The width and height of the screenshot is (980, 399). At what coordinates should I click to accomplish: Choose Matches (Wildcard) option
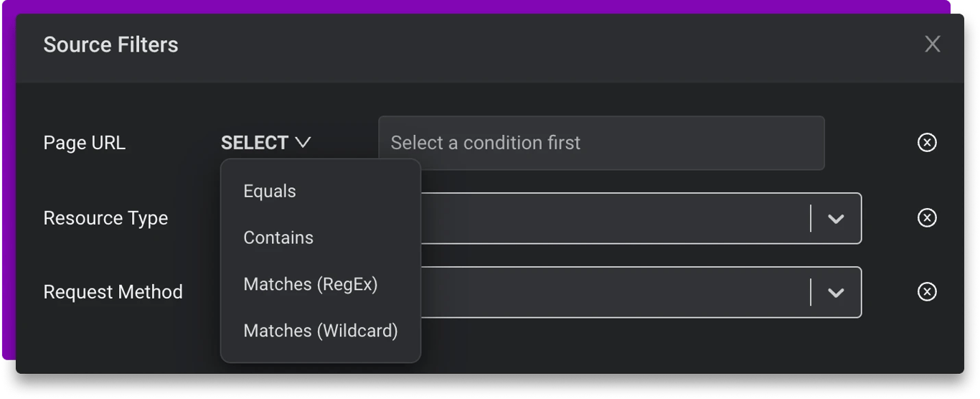pos(321,331)
